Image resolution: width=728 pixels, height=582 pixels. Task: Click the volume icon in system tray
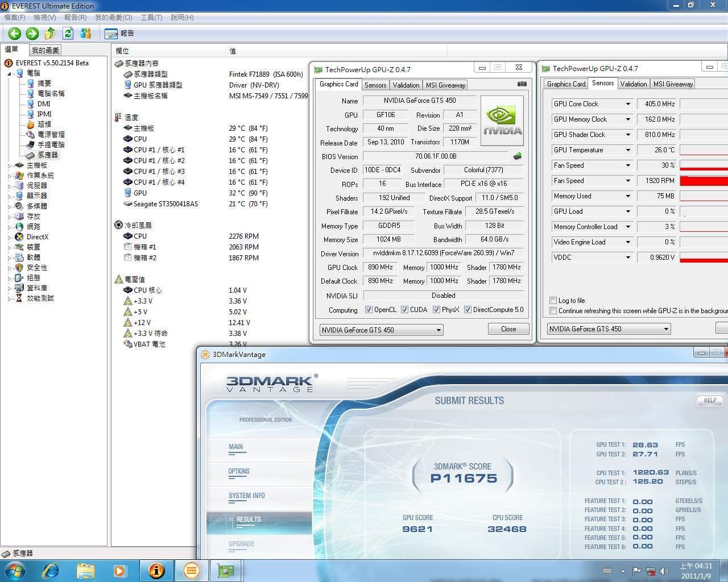coord(664,571)
